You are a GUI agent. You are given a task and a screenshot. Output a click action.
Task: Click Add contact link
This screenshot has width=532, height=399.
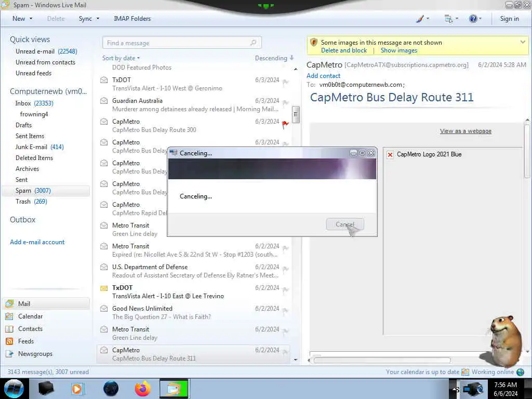pos(323,76)
